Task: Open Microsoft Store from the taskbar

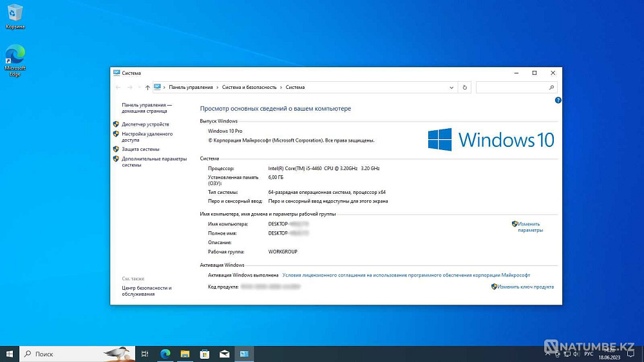Action: click(205, 354)
